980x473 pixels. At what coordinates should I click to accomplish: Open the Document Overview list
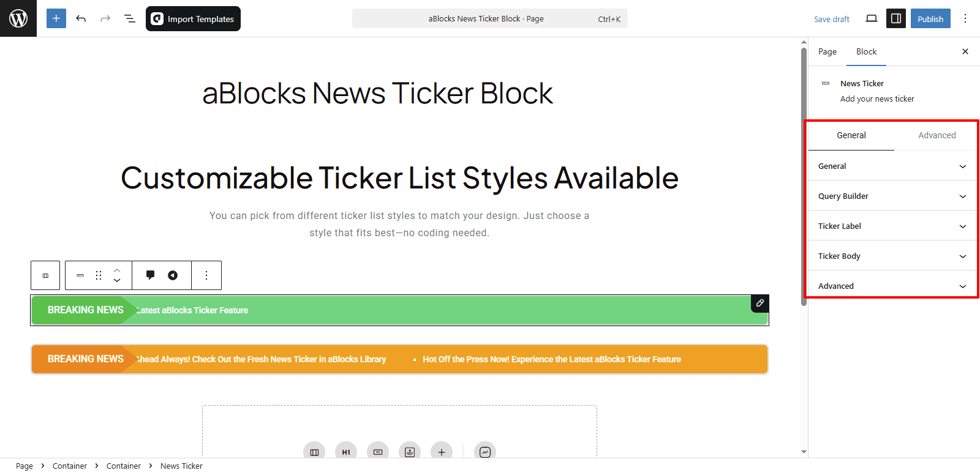pyautogui.click(x=130, y=18)
